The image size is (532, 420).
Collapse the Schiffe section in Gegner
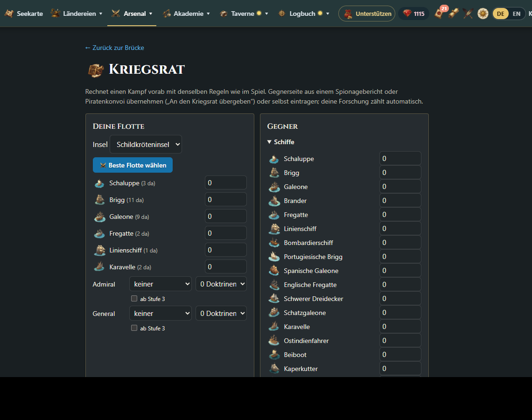(x=281, y=142)
